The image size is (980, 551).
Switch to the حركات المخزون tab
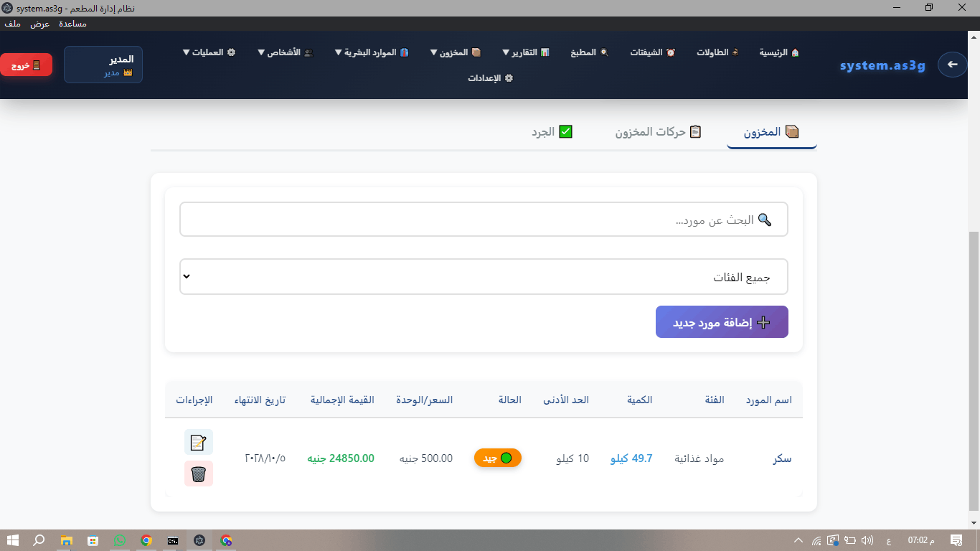pos(656,131)
